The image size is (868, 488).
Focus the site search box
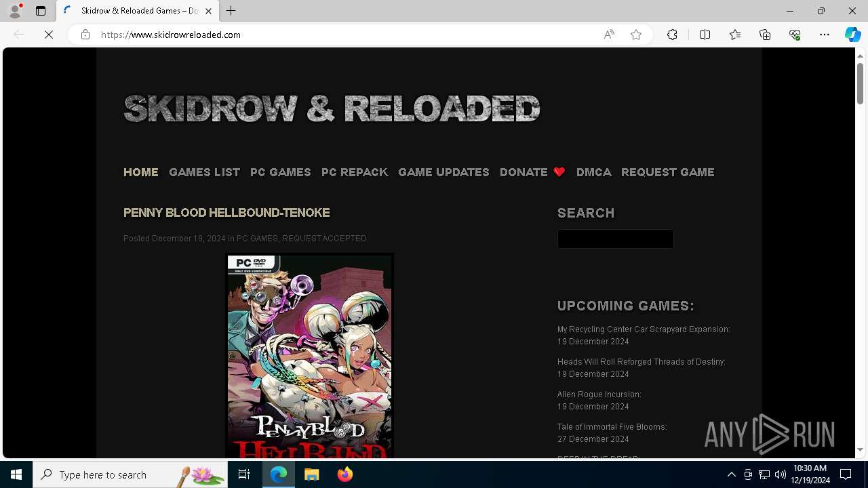click(615, 239)
